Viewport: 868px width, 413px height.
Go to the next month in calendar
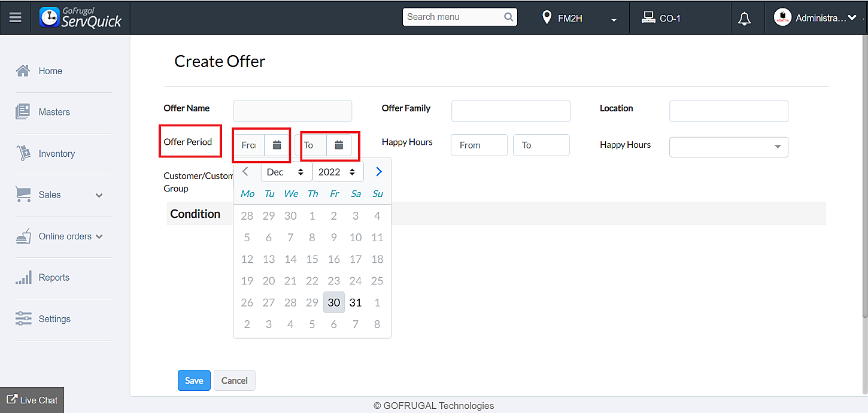pos(378,172)
